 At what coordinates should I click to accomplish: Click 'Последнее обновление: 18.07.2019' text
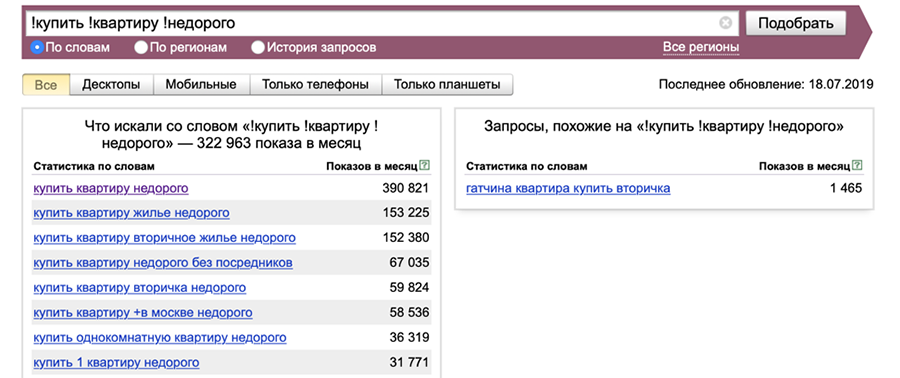coord(766,85)
